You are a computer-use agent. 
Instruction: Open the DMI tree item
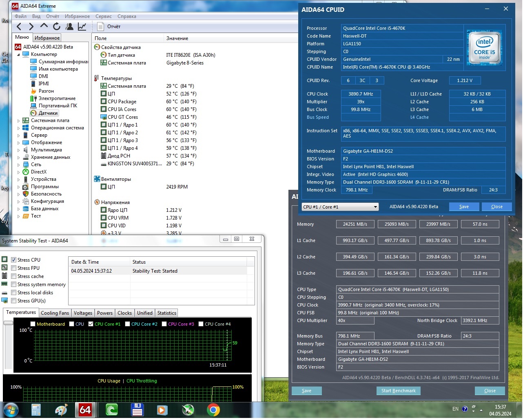39,76
